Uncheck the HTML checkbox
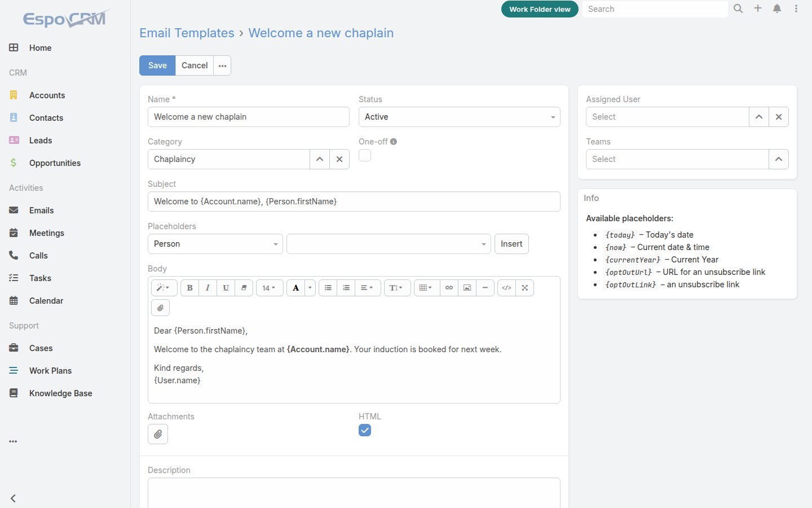The width and height of the screenshot is (812, 508). 365,430
